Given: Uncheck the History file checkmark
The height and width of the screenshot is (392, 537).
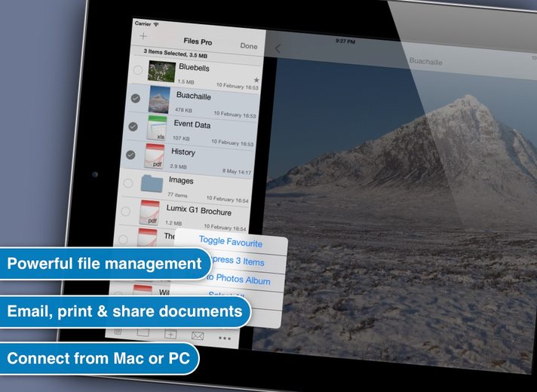Looking at the screenshot, I should coord(130,155).
